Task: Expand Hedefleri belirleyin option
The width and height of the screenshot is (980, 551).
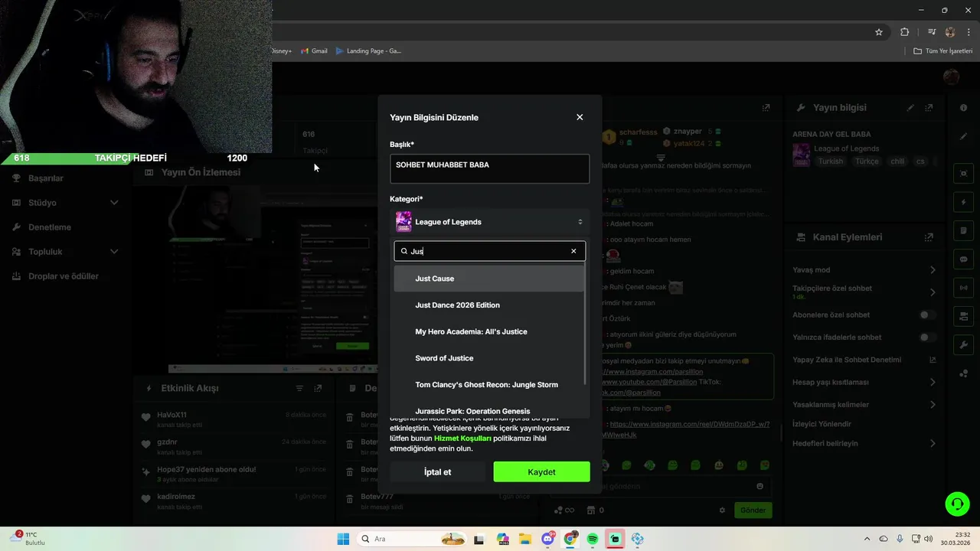Action: 864,443
